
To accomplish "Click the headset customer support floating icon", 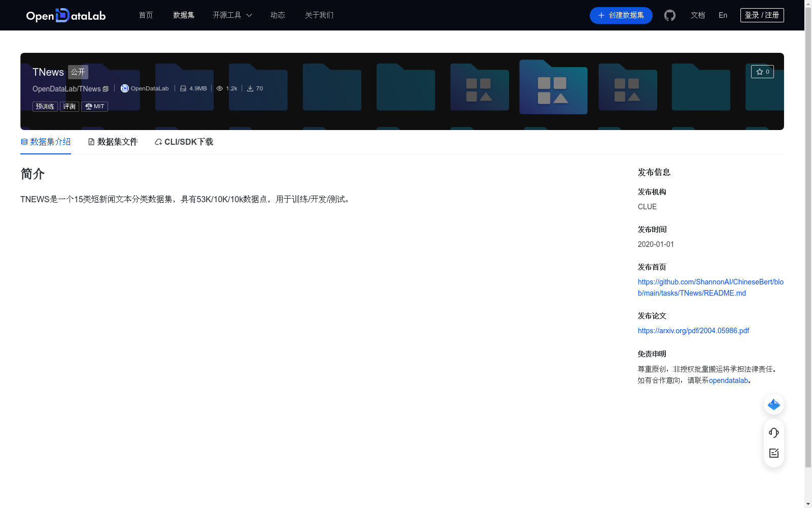I will click(x=773, y=433).
